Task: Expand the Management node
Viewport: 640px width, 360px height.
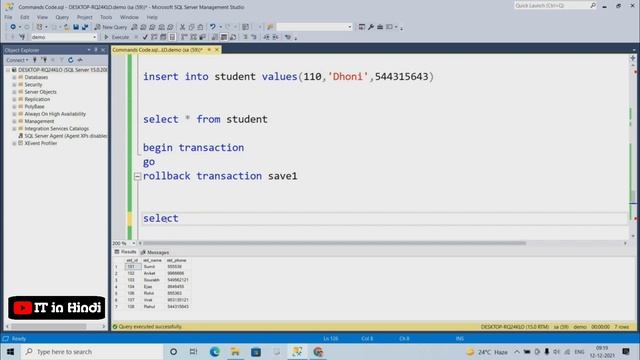Action: click(x=14, y=121)
